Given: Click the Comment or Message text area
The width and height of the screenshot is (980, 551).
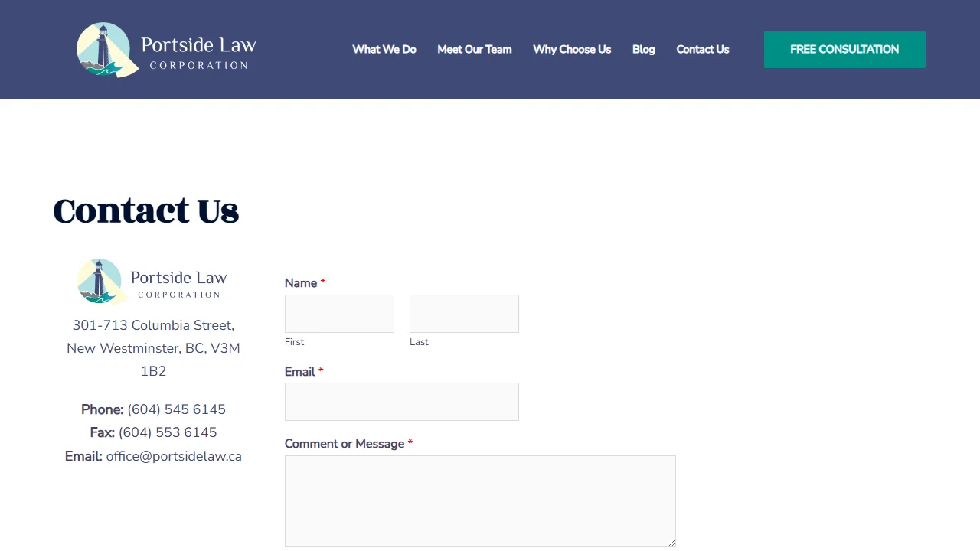Looking at the screenshot, I should click(x=480, y=501).
